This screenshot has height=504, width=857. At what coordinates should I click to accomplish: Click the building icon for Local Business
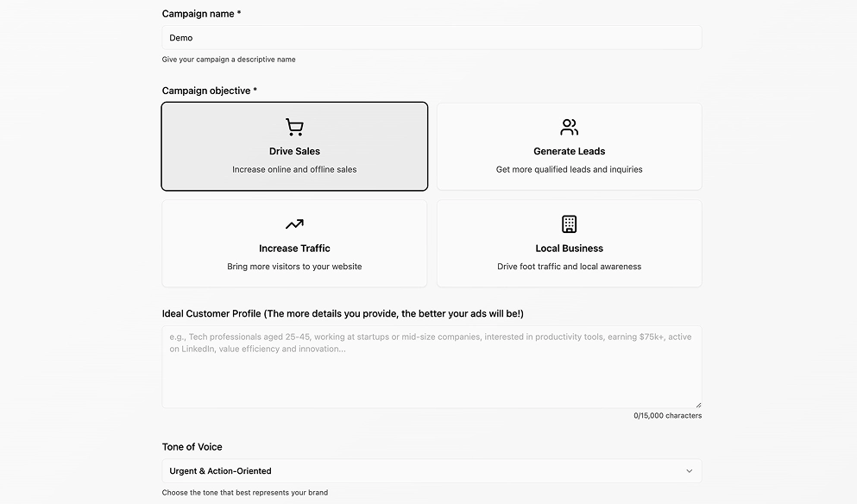point(569,224)
